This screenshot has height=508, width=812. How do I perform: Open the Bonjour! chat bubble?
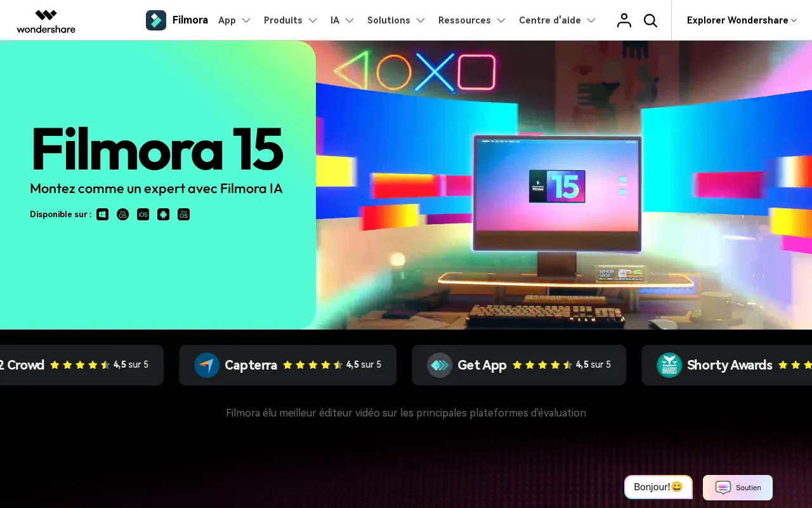tap(658, 487)
